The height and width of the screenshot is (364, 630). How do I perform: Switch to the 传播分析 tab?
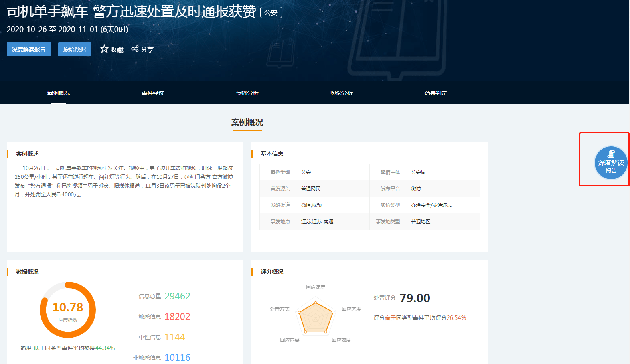247,93
